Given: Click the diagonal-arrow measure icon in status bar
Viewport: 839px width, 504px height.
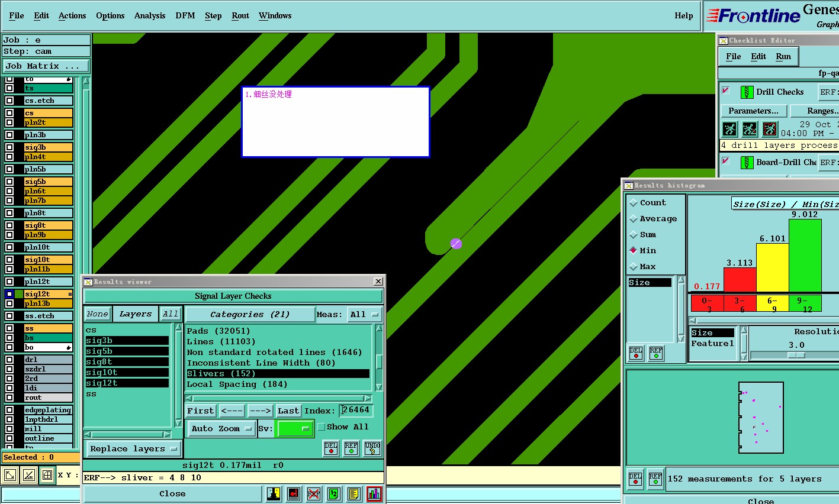Looking at the screenshot, I should pos(9,474).
